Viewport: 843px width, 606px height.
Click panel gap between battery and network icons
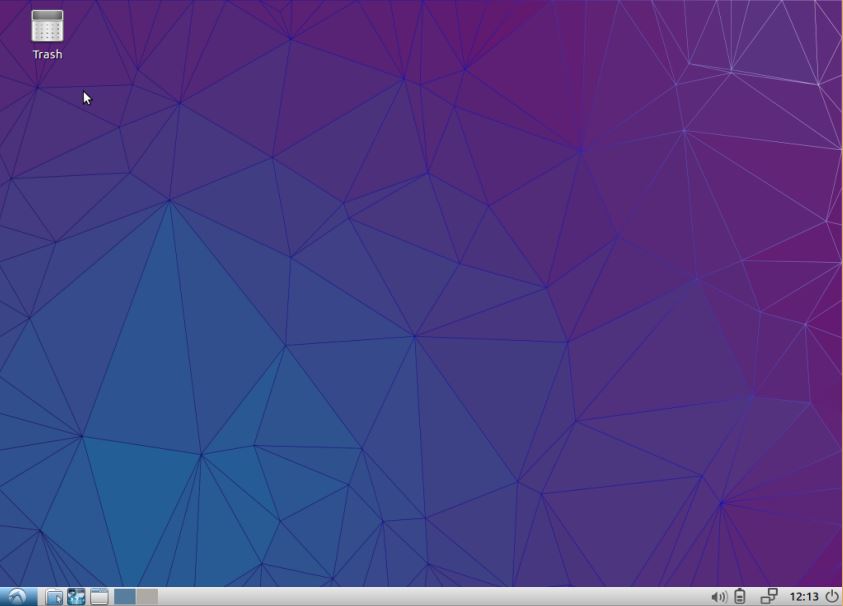point(754,597)
